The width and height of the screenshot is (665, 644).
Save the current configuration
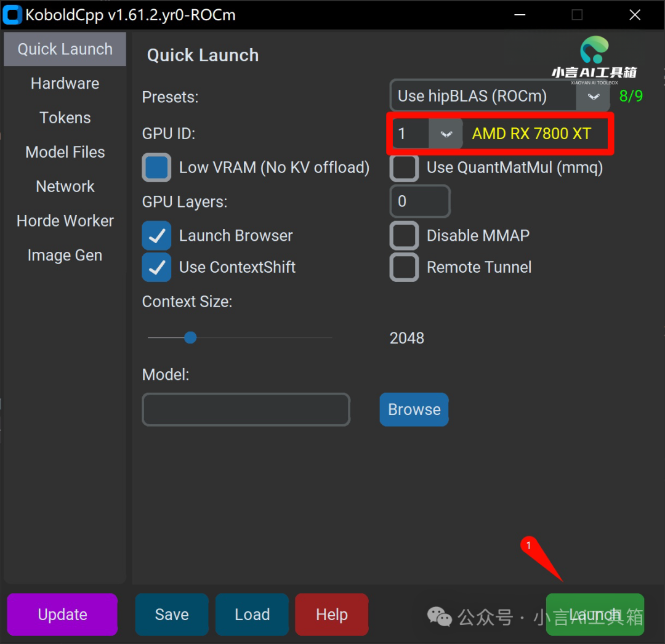point(172,614)
